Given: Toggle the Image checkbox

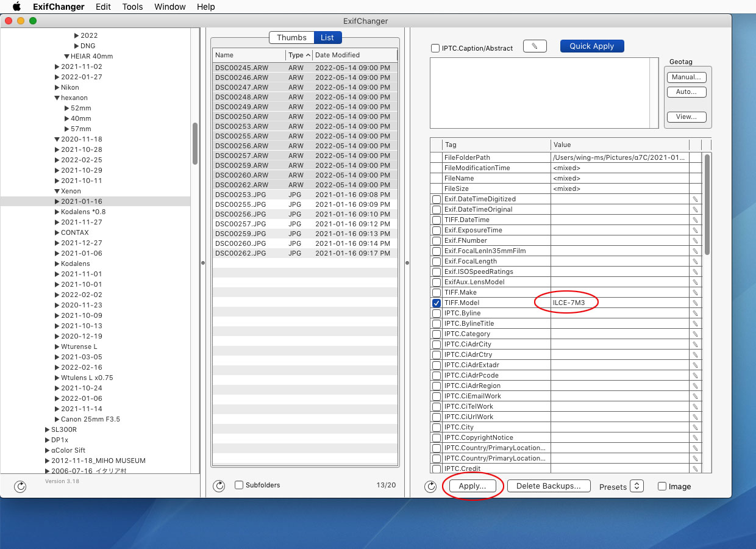Looking at the screenshot, I should point(662,486).
